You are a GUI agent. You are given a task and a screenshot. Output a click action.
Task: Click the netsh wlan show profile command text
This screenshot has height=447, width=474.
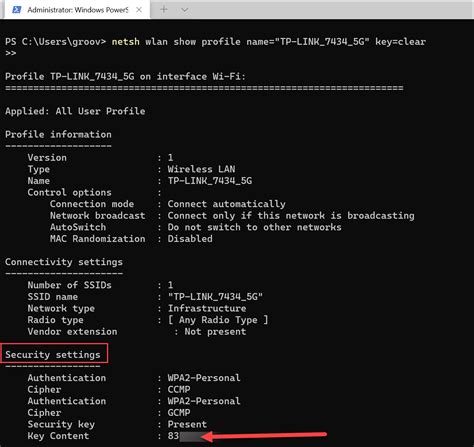269,42
